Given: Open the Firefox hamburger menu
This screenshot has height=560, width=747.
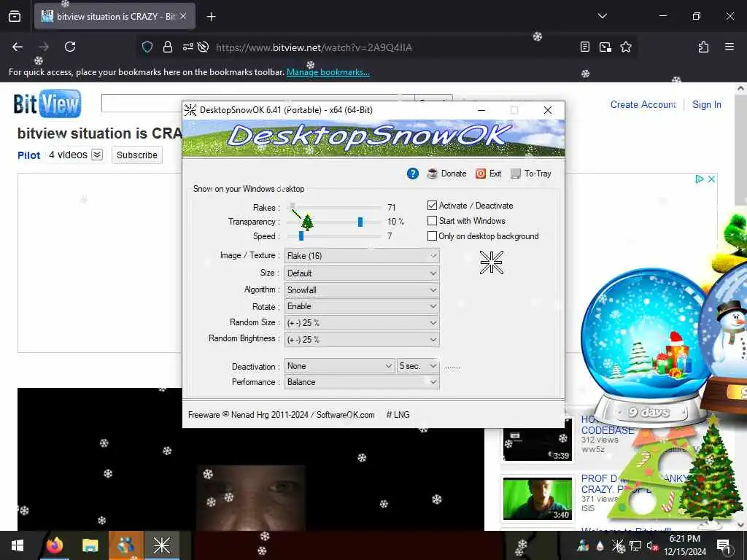Looking at the screenshot, I should pyautogui.click(x=729, y=47).
